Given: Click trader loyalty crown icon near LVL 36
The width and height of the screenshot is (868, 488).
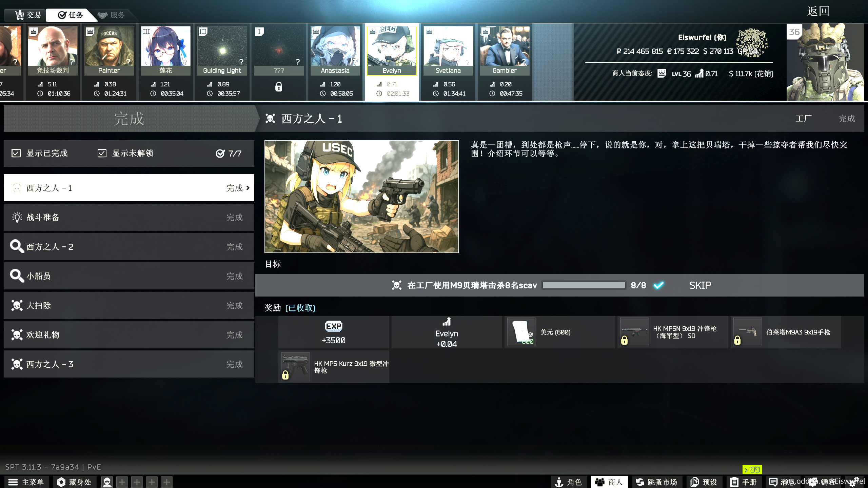Looking at the screenshot, I should [662, 73].
